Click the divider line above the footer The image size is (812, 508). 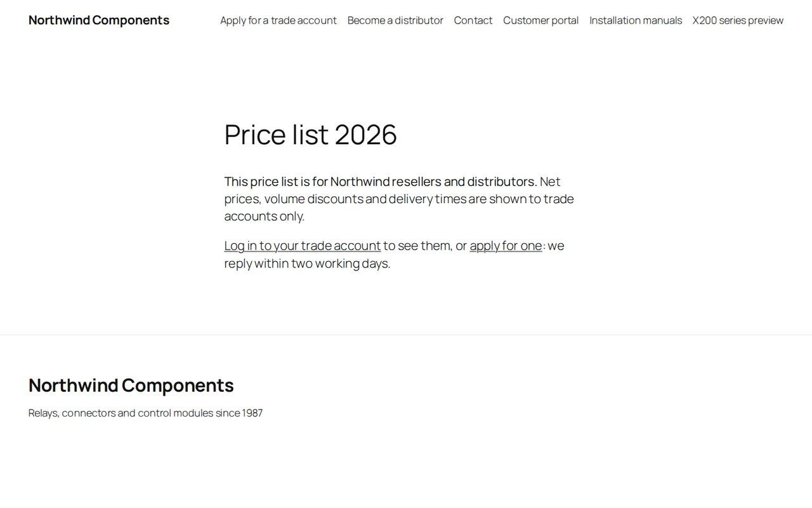pyautogui.click(x=406, y=335)
